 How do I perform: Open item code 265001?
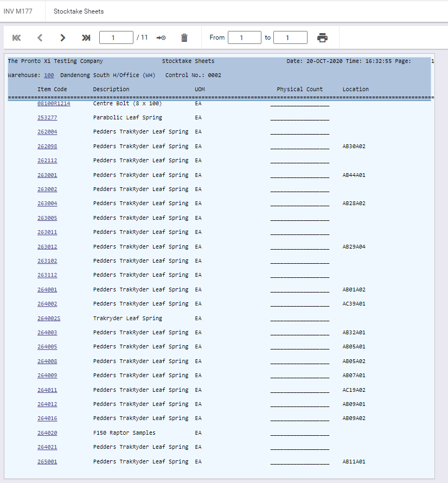tap(47, 461)
